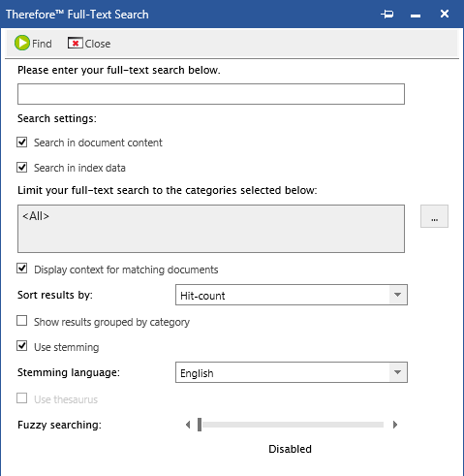Image resolution: width=464 pixels, height=476 pixels.
Task: Click the Fuzzy searching: label
Action: (59, 425)
